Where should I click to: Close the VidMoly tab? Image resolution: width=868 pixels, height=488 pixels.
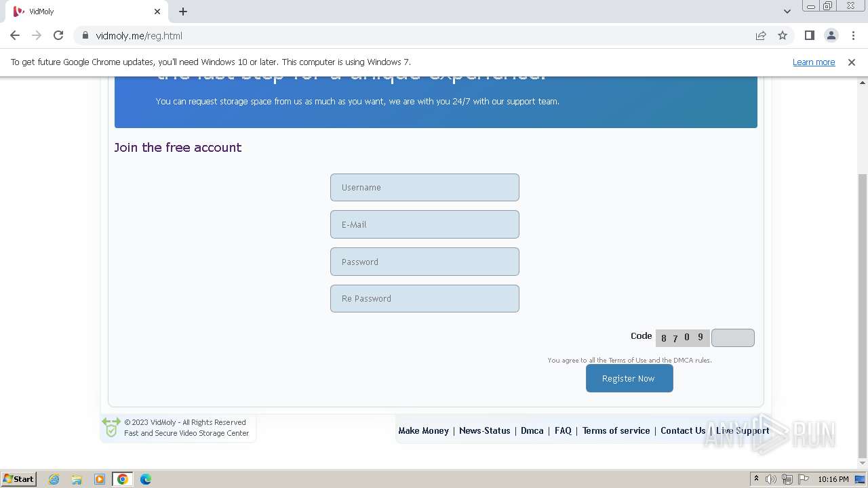(x=157, y=12)
